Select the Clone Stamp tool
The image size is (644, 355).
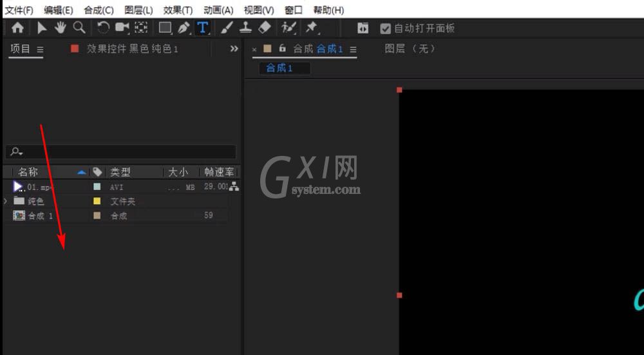245,28
